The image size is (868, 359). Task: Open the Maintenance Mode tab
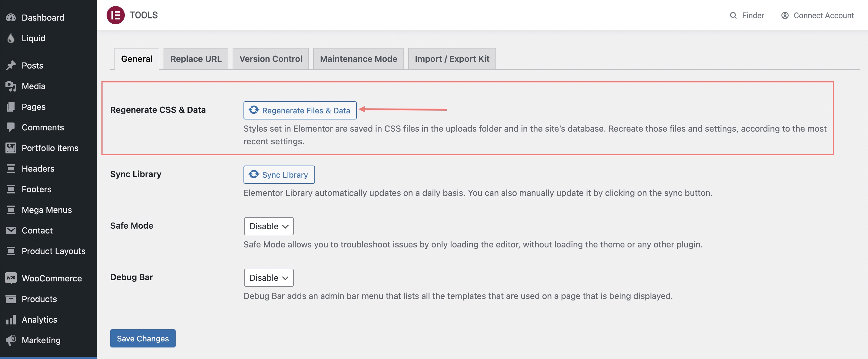(x=358, y=59)
